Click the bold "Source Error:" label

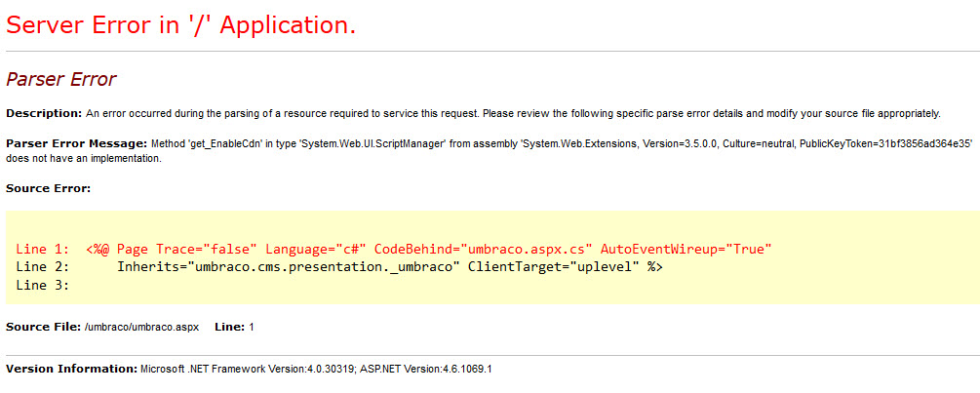pyautogui.click(x=48, y=187)
